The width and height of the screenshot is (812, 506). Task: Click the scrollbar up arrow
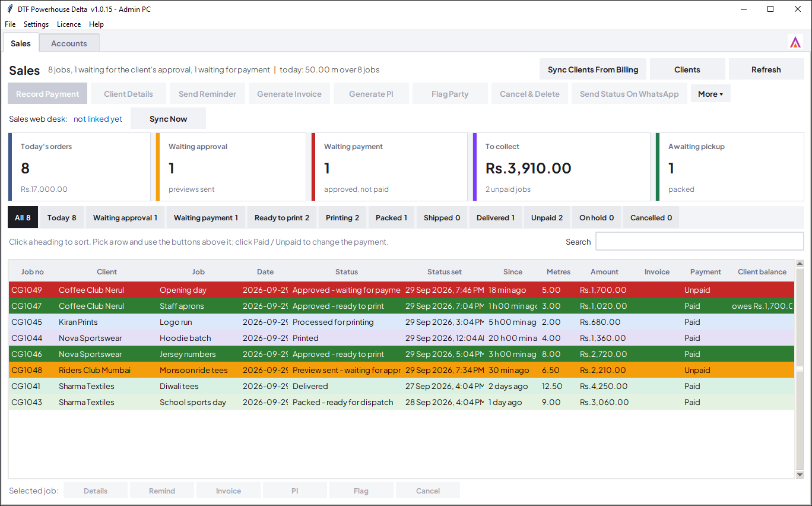click(800, 264)
